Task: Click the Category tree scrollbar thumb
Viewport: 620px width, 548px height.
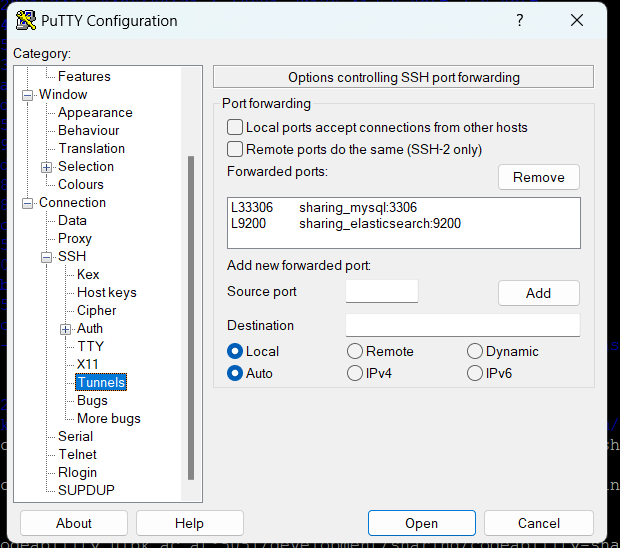Action: 191,318
